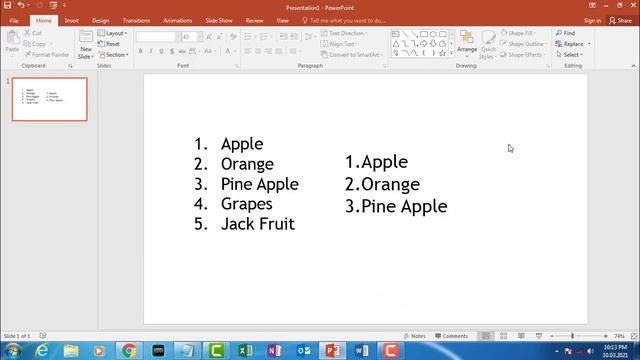Image resolution: width=640 pixels, height=360 pixels.
Task: Decrease list indent level
Action: pos(284,37)
